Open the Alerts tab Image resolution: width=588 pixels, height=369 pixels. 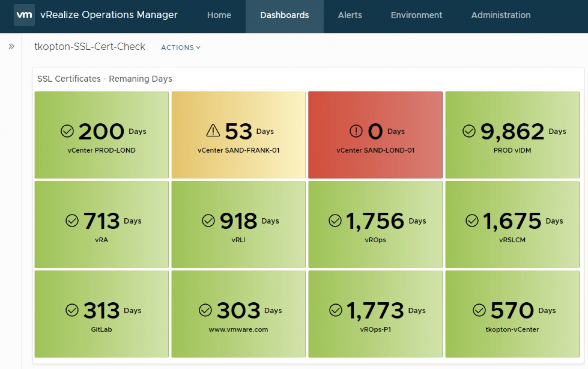[350, 15]
